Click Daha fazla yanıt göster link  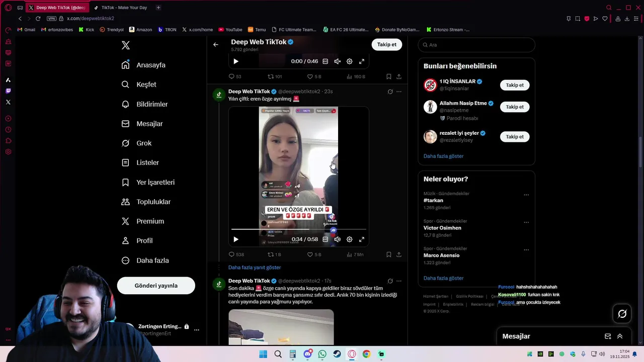pos(255,267)
